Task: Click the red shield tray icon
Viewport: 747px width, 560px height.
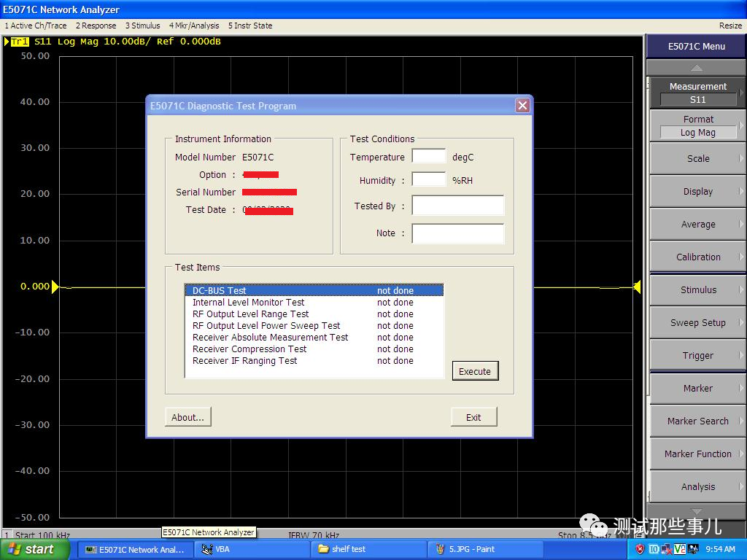Action: [x=640, y=549]
